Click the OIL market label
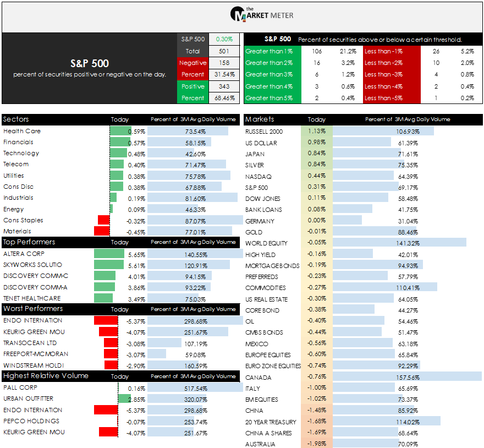 (250, 321)
